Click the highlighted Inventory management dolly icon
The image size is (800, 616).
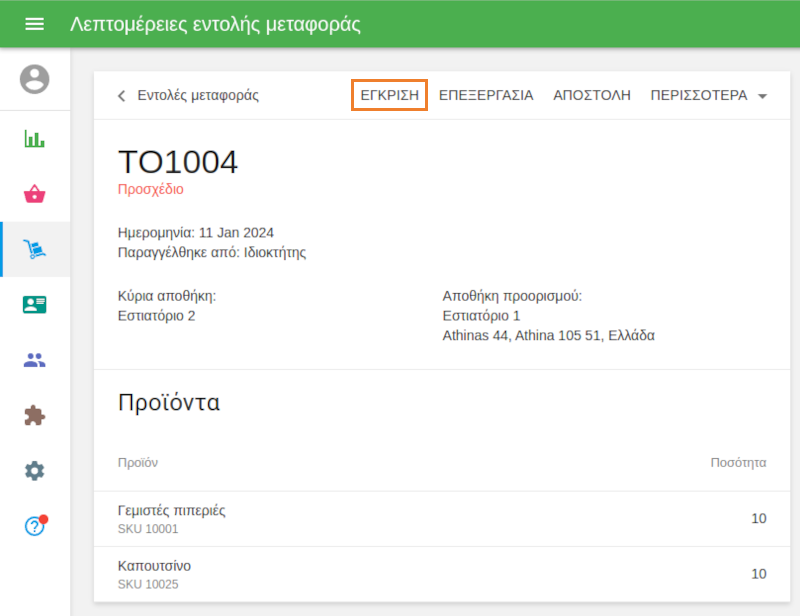pos(35,249)
